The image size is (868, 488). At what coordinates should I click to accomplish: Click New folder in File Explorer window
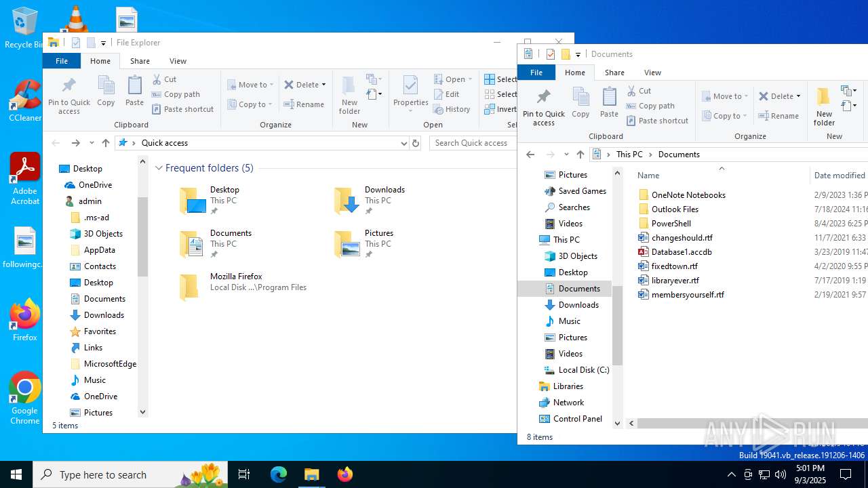[x=349, y=95]
